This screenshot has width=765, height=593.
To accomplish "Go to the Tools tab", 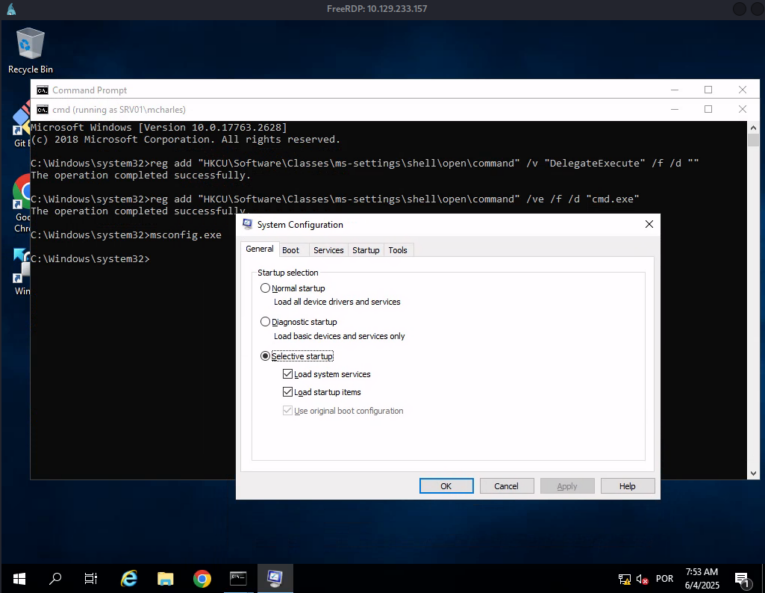I will point(398,250).
